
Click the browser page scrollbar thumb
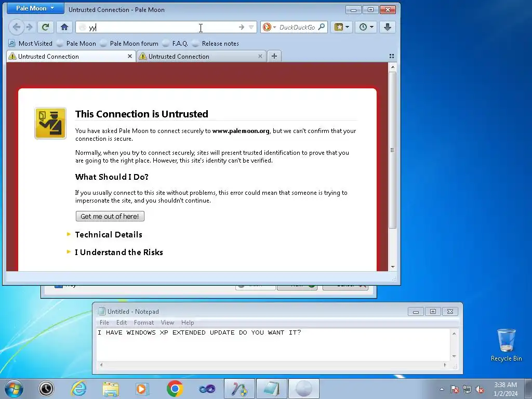[393, 150]
